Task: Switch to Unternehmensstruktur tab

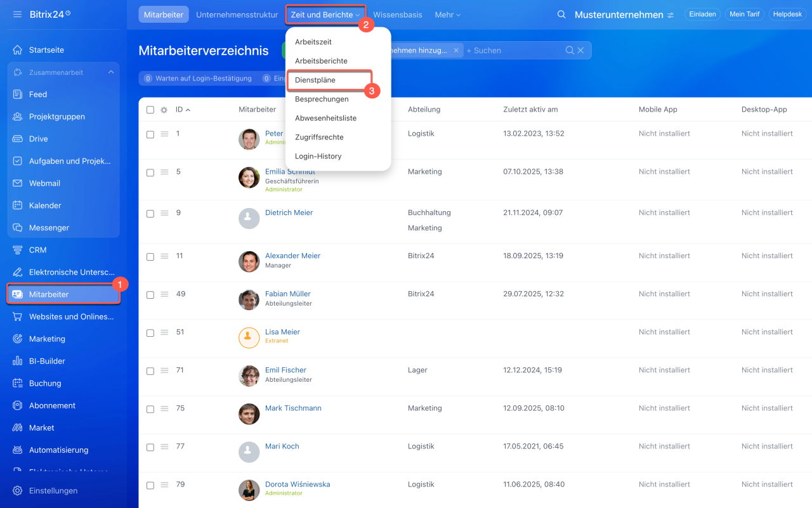Action: coord(237,15)
